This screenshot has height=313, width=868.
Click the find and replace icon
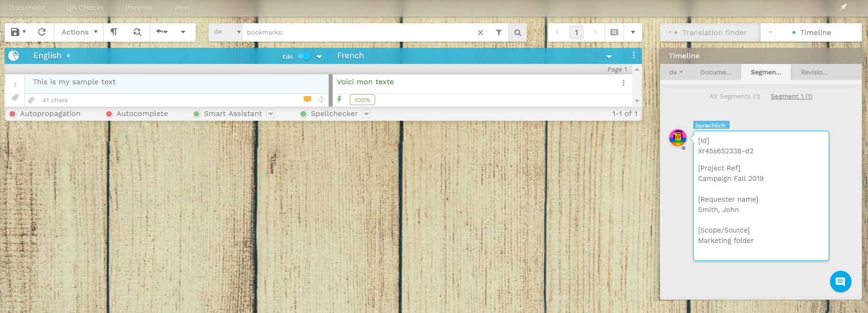pos(137,32)
